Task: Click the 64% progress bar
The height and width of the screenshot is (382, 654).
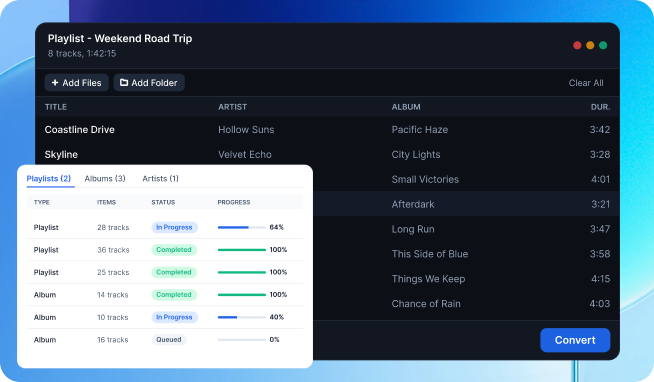Action: pyautogui.click(x=242, y=228)
